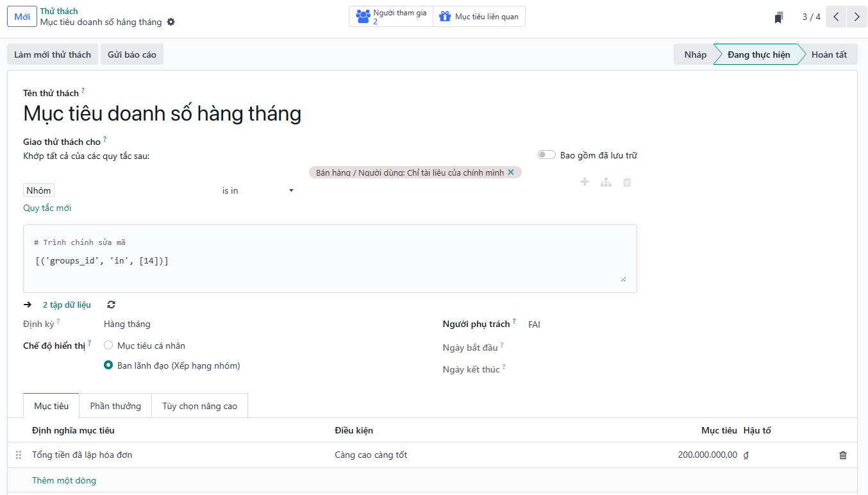Click into the domain code editor
The image size is (868, 495).
pyautogui.click(x=330, y=259)
